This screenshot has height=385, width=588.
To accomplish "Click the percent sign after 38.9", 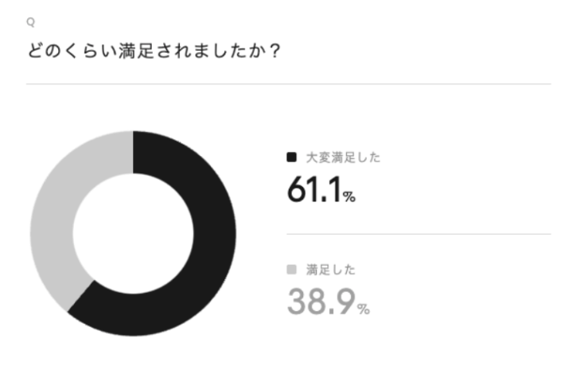I will pyautogui.click(x=364, y=309).
